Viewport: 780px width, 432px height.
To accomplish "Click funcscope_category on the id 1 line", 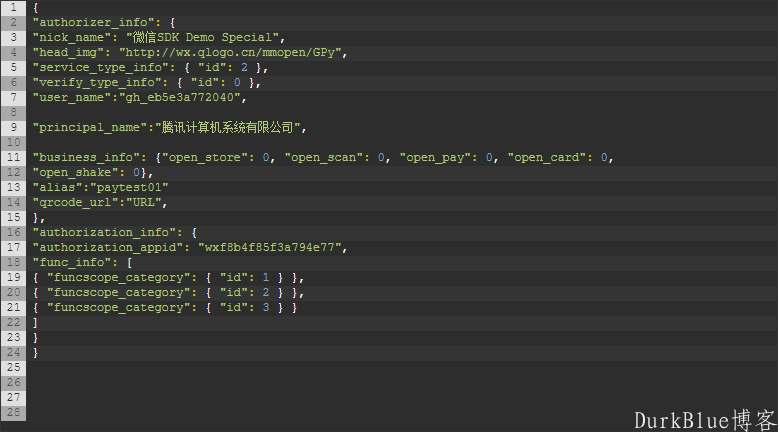I will click(x=119, y=277).
